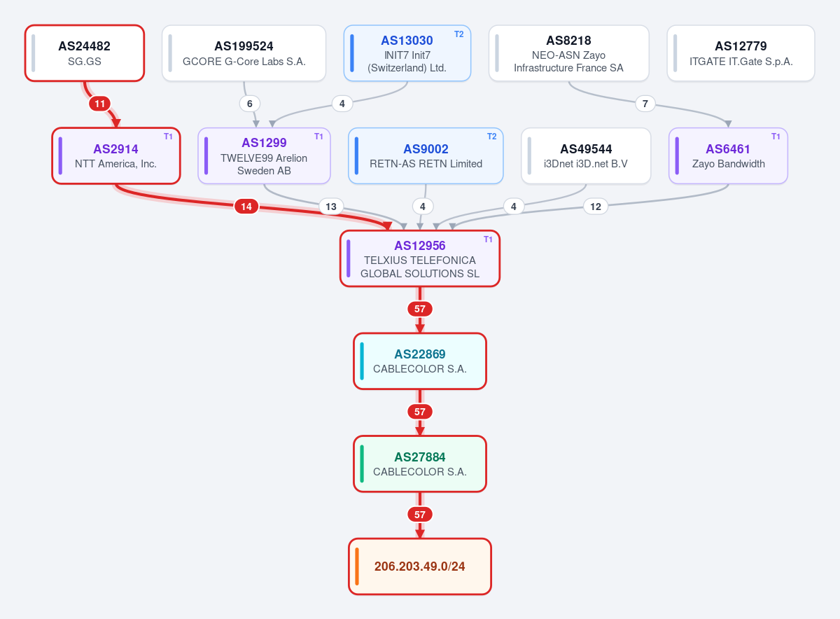Click the 7 edge label from AS8218
The image size is (840, 619).
click(x=645, y=104)
